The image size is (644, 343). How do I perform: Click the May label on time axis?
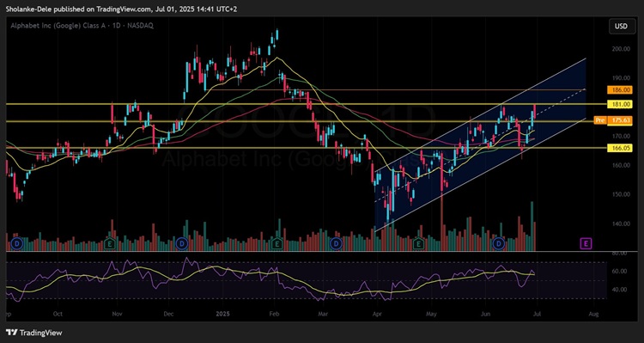[x=431, y=314]
